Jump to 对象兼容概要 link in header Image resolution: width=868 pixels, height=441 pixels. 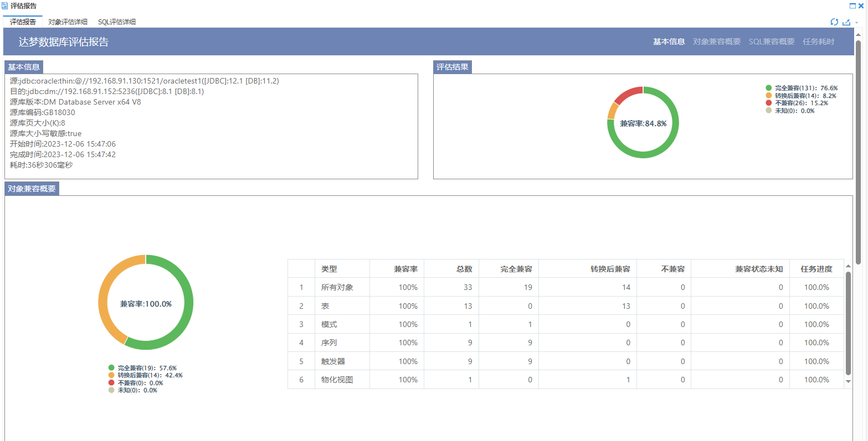[717, 41]
